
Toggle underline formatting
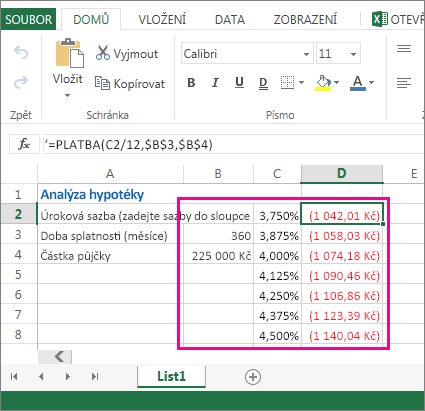tap(239, 82)
